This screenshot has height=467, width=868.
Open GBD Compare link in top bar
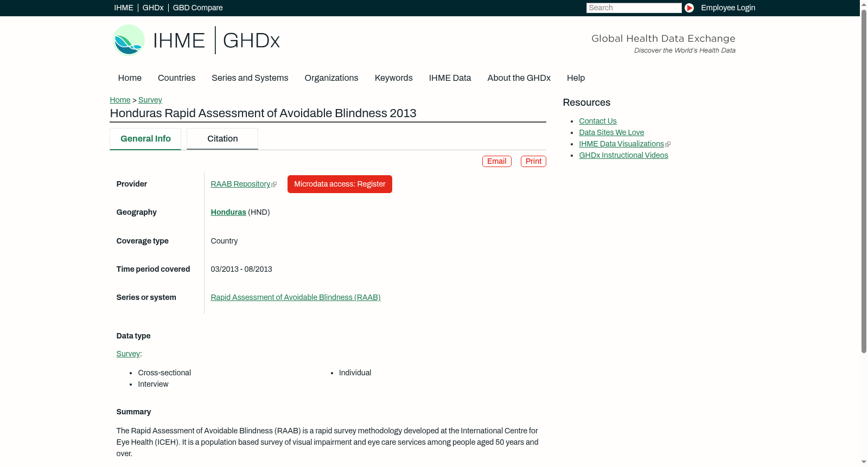[x=197, y=8]
